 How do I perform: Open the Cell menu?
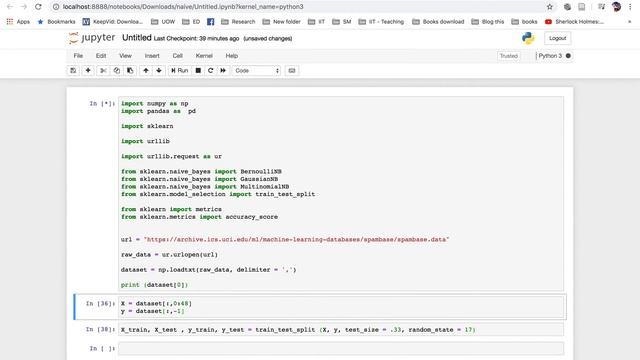click(178, 56)
